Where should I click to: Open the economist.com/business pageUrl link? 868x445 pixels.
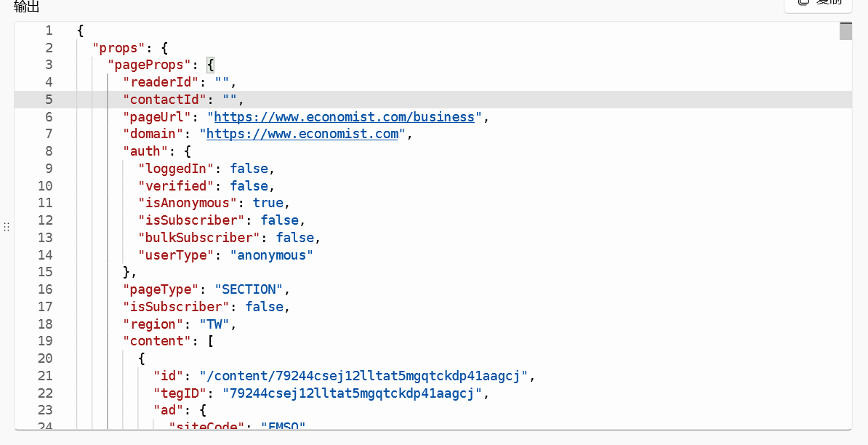pos(344,117)
